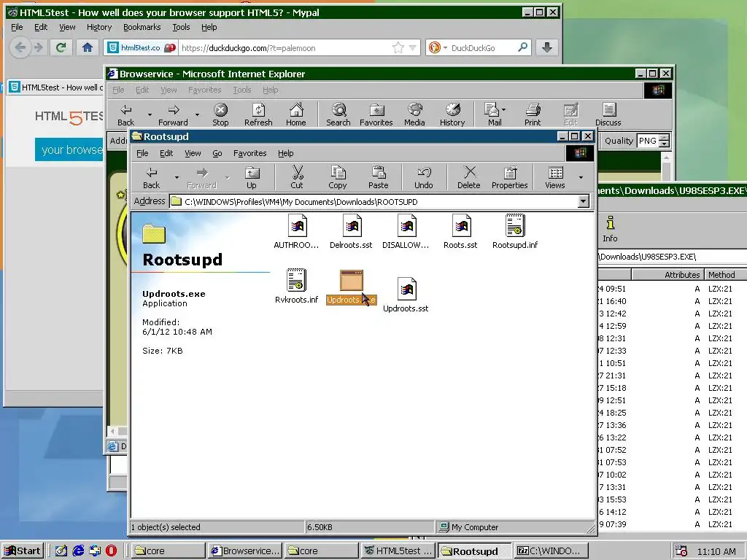
Task: Click the Start button
Action: (23, 551)
